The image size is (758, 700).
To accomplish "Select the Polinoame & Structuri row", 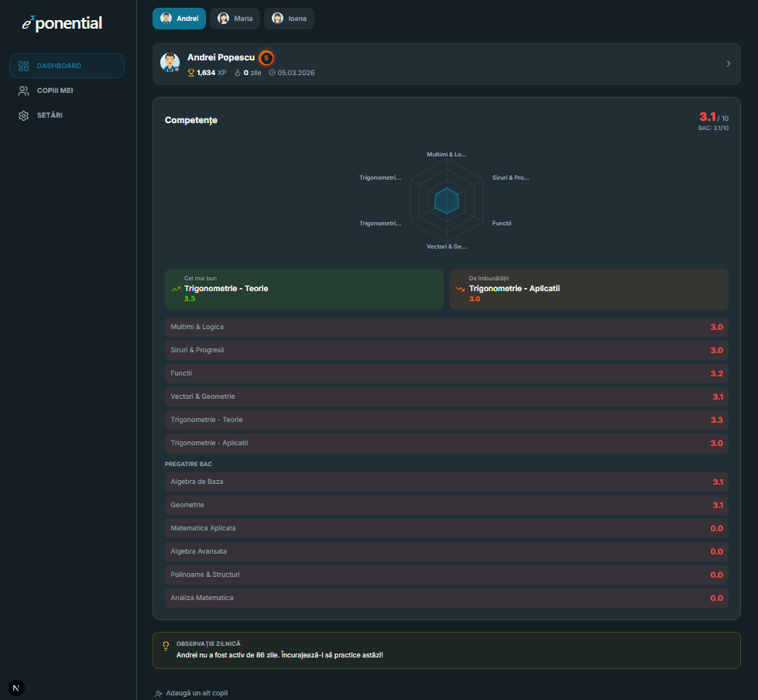I will click(x=447, y=575).
